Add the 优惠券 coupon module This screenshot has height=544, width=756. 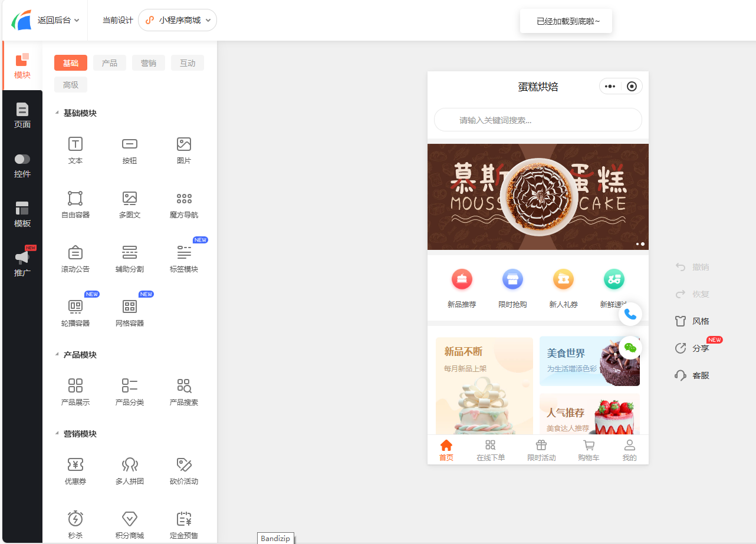tap(75, 471)
